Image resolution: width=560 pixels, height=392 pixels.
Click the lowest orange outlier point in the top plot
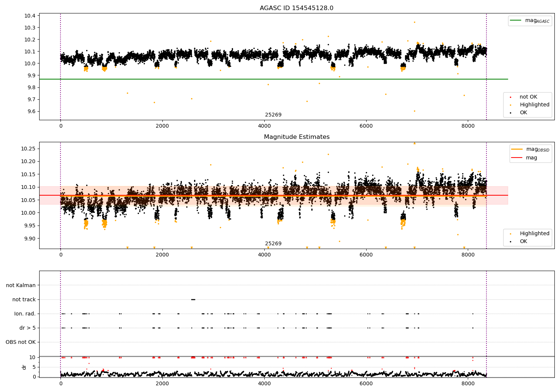414,111
